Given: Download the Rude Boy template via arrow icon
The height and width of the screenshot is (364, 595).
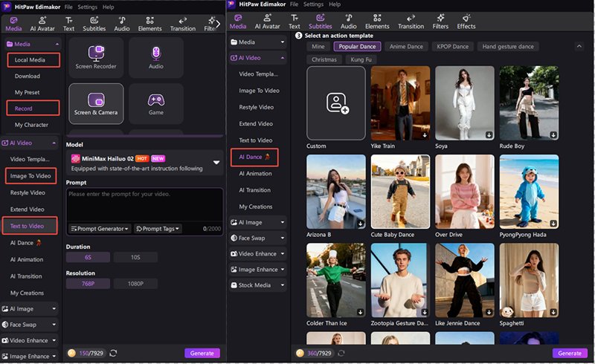Looking at the screenshot, I should pyautogui.click(x=553, y=134).
